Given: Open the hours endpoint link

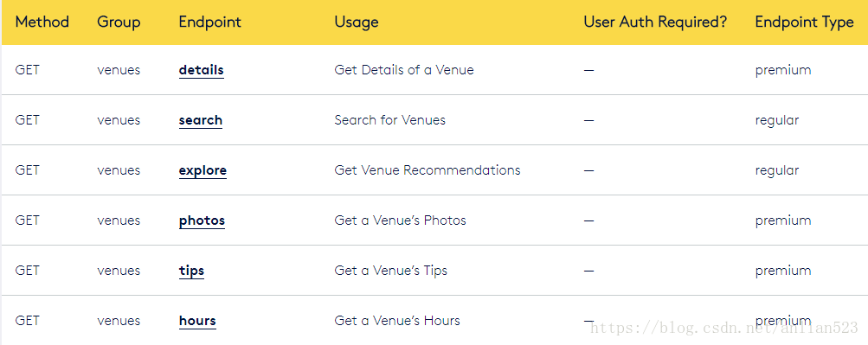Looking at the screenshot, I should pos(197,321).
